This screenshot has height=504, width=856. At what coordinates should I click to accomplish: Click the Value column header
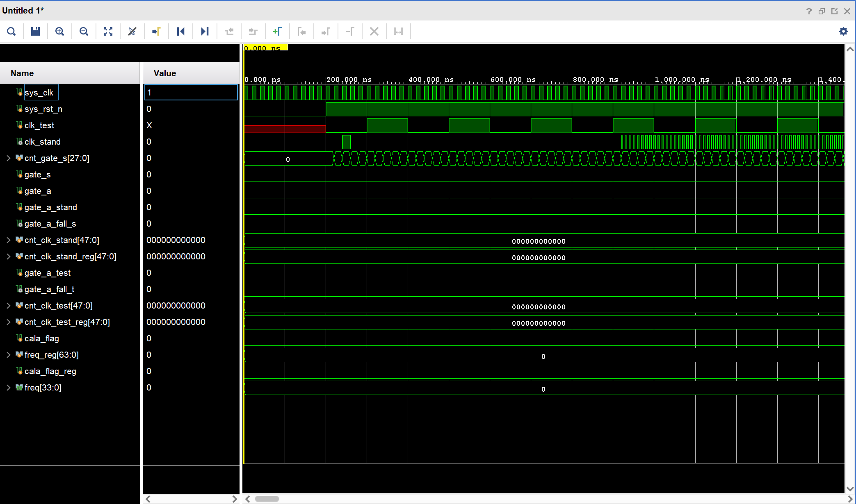(x=165, y=73)
